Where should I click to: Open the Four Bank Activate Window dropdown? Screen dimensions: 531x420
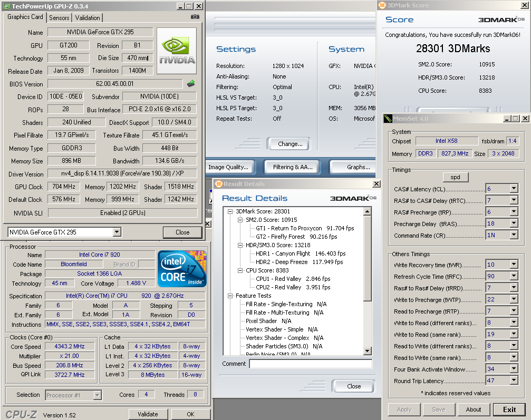(514, 369)
